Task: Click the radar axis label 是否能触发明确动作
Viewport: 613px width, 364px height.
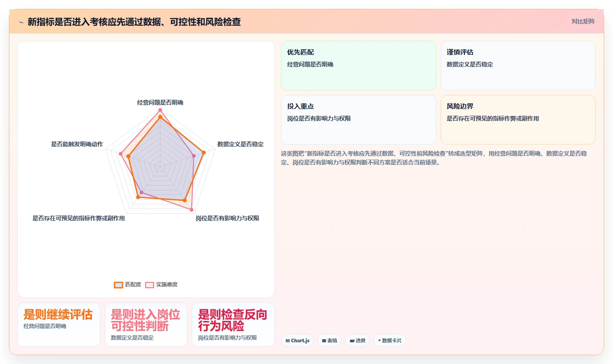Action: pyautogui.click(x=77, y=144)
